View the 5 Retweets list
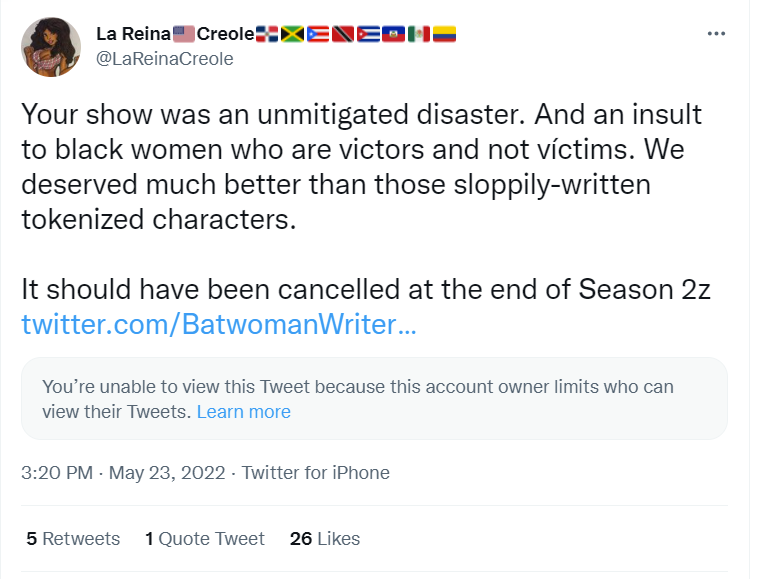Image resolution: width=762 pixels, height=579 pixels. (73, 539)
